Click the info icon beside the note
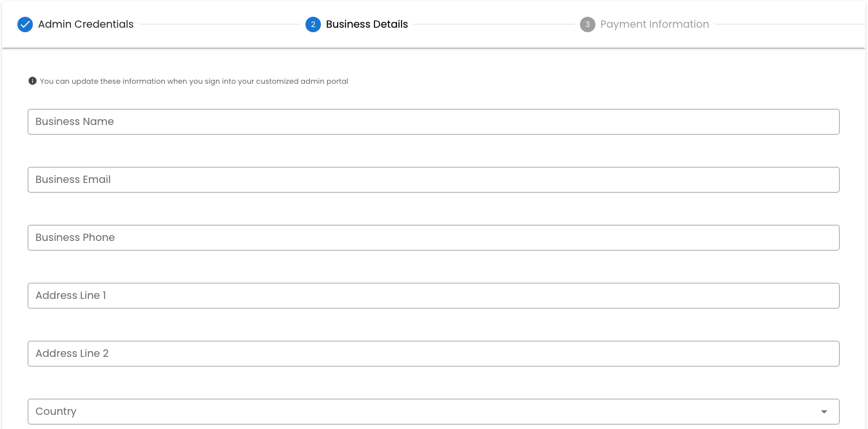868x429 pixels. [32, 81]
